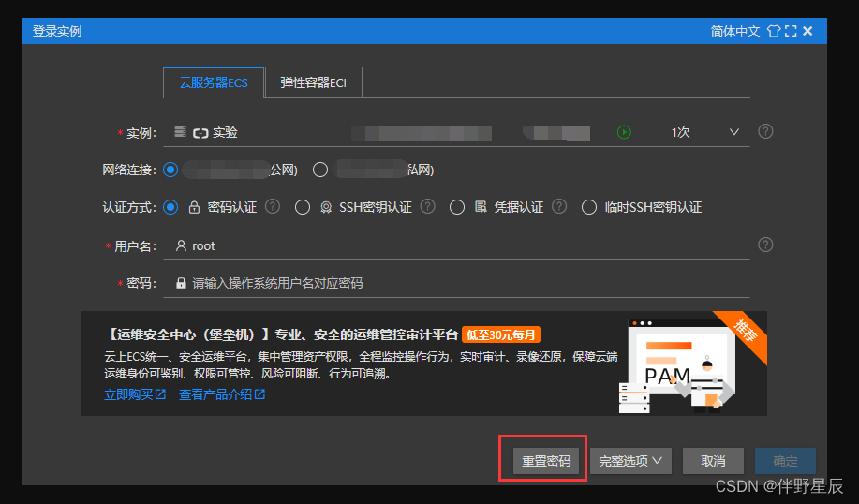Select SSH密钥认证 radio button
The height and width of the screenshot is (504, 859).
[303, 207]
